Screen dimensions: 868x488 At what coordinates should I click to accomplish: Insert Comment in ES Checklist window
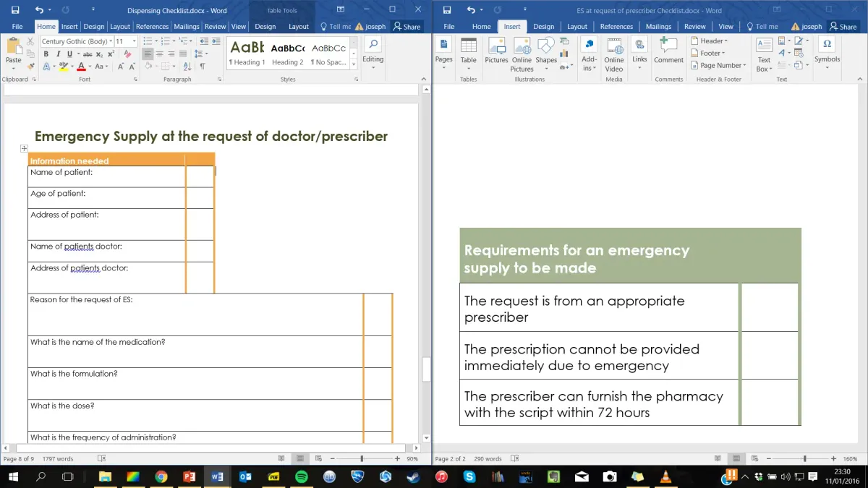click(x=668, y=51)
